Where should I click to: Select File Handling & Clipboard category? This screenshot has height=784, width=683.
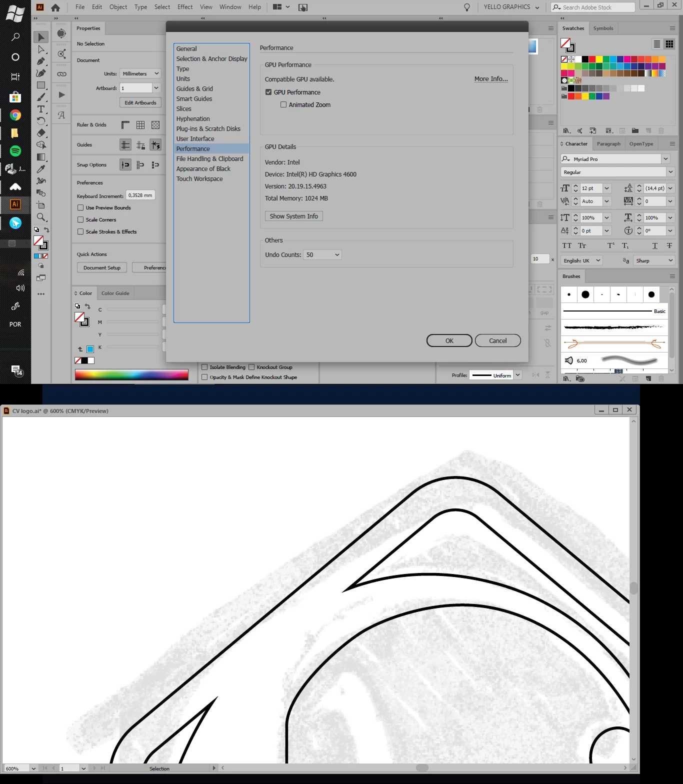click(x=211, y=159)
